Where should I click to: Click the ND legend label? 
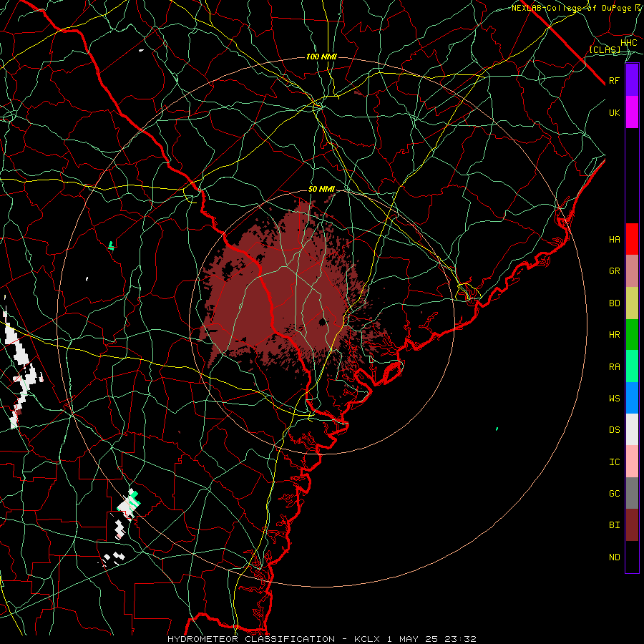614,557
